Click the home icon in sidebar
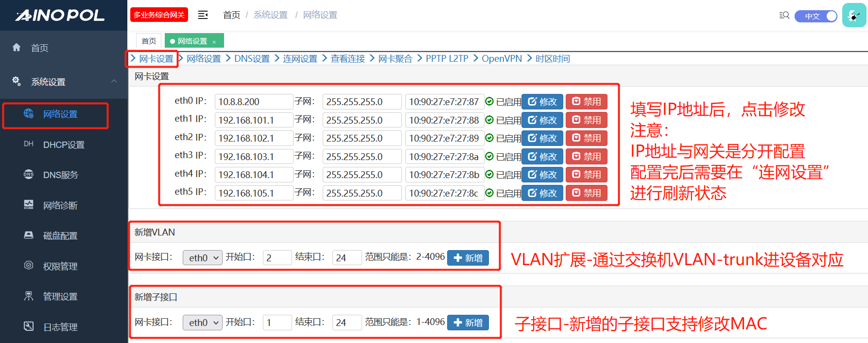The image size is (868, 343). click(17, 48)
